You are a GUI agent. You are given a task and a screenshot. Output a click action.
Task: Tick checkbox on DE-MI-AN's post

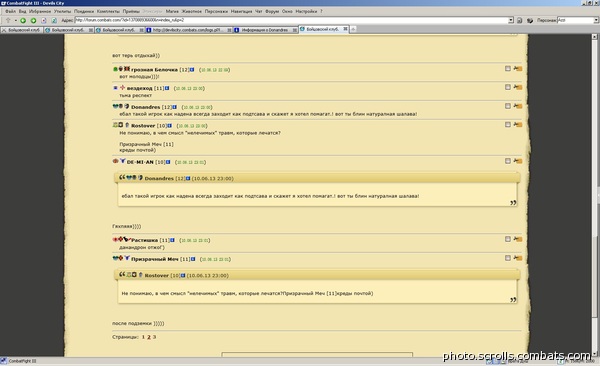pos(508,161)
